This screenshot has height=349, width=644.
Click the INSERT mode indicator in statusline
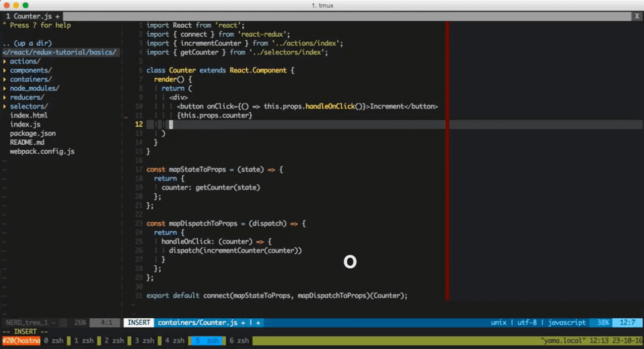139,323
